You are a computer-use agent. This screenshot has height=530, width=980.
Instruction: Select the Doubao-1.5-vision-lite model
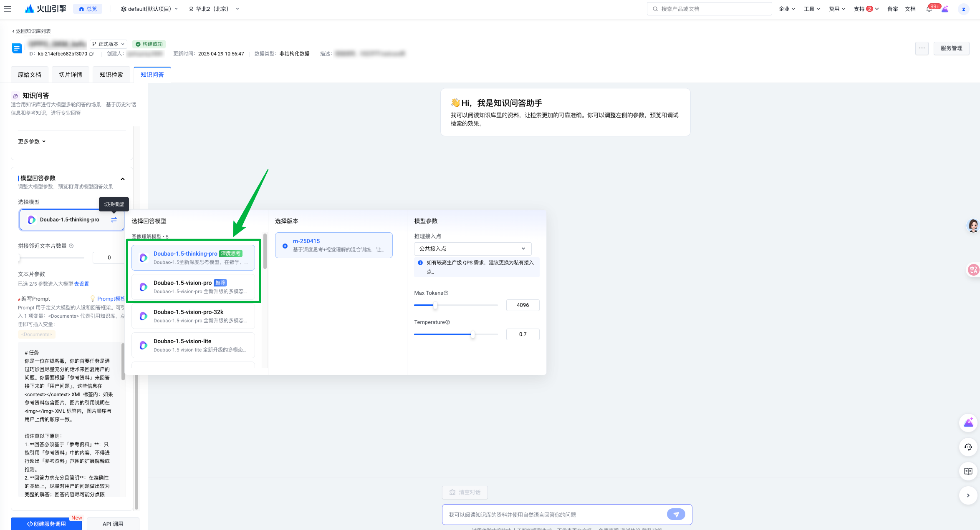point(193,345)
